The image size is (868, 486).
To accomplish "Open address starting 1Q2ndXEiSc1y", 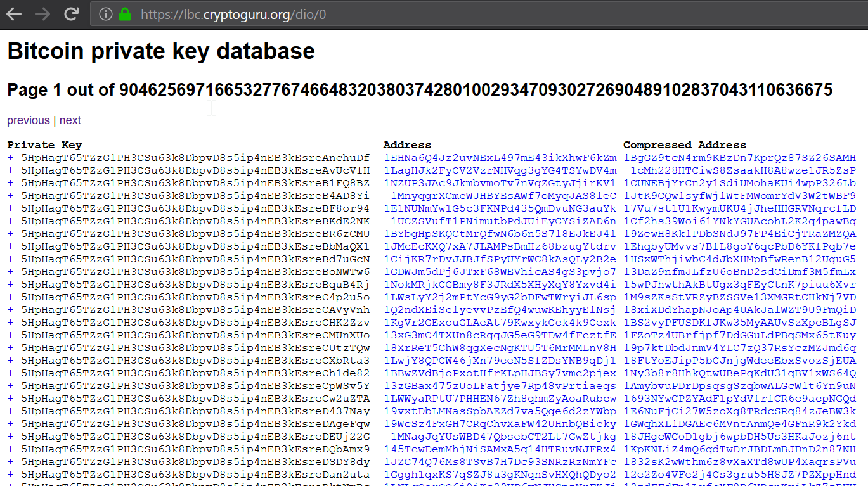I will (x=500, y=310).
